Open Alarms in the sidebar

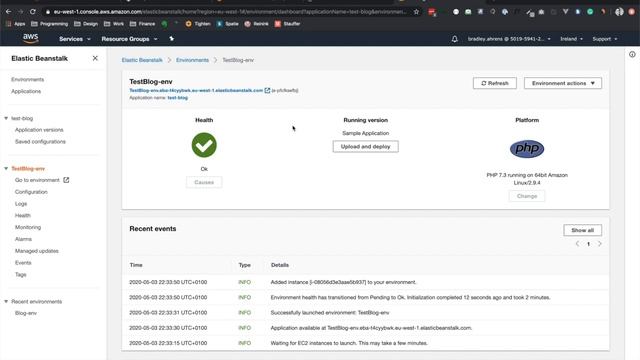click(23, 239)
